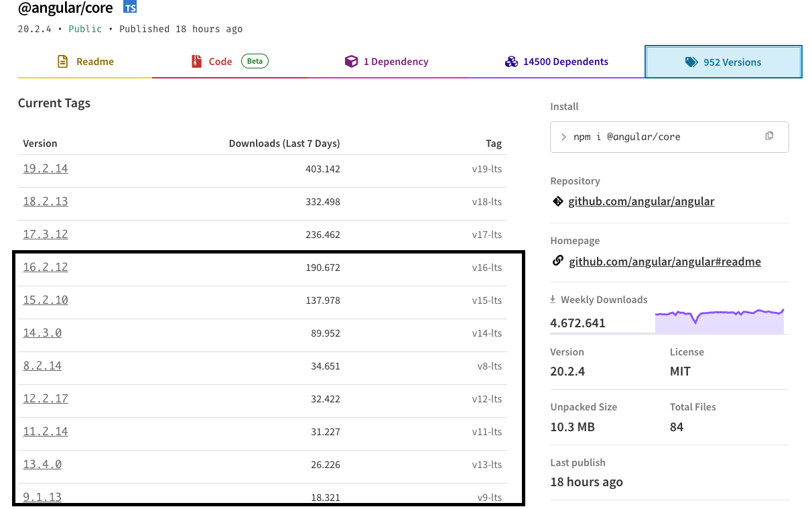Viewport: 812px width, 509px height.
Task: Open the 1 Dependency tab
Action: pyautogui.click(x=387, y=62)
